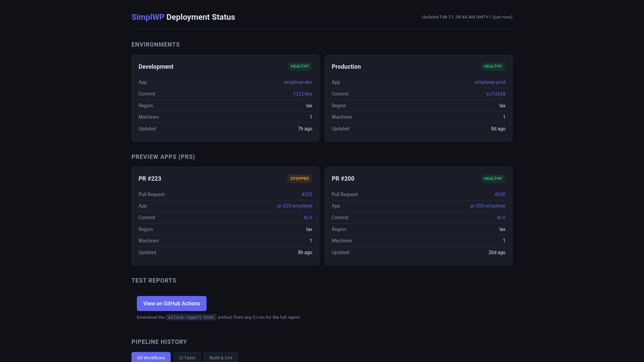
Task: Click the SimplWP Deployment Status title
Action: coord(183,17)
